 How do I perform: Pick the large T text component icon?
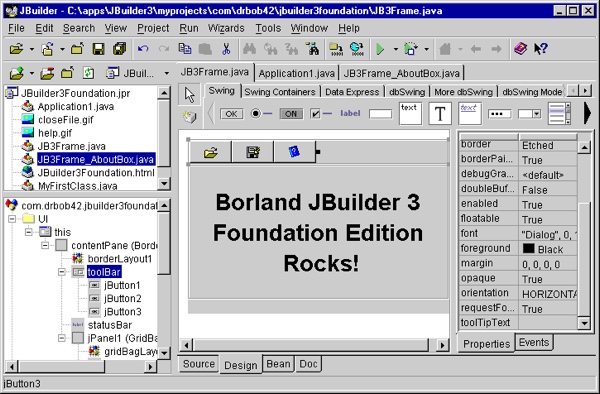(x=440, y=114)
